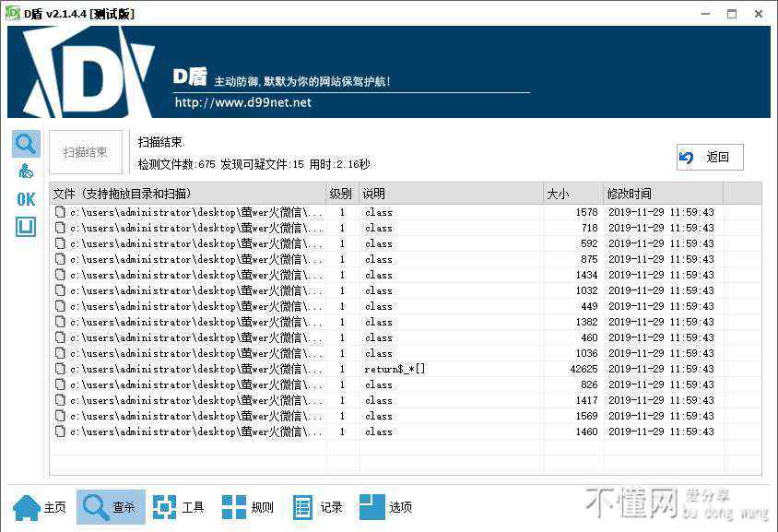The height and width of the screenshot is (532, 778).
Task: Click the D盾 app icon in title bar
Action: [13, 13]
